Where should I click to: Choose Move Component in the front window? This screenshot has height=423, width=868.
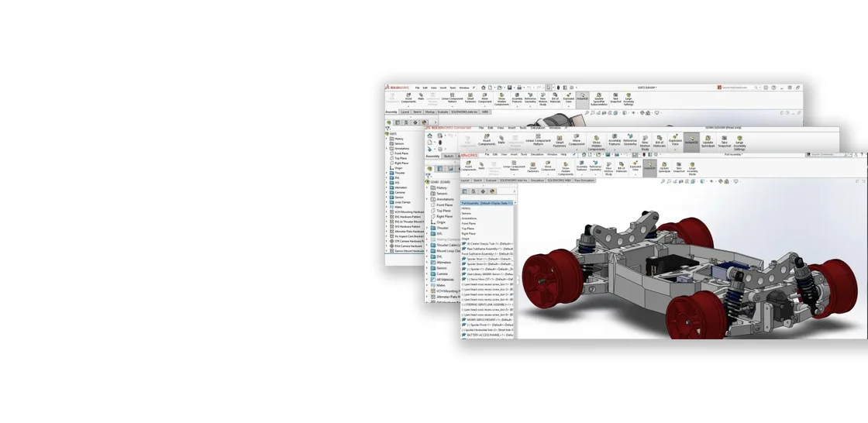(x=548, y=167)
